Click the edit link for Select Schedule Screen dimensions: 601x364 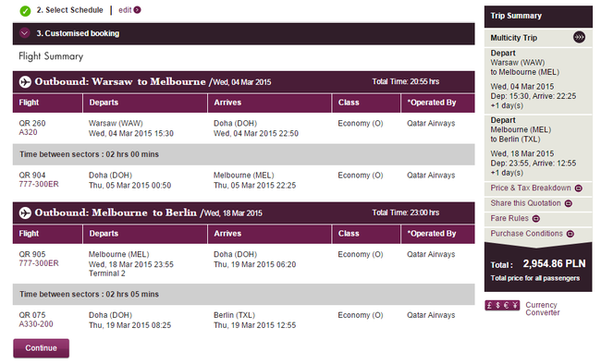(125, 10)
